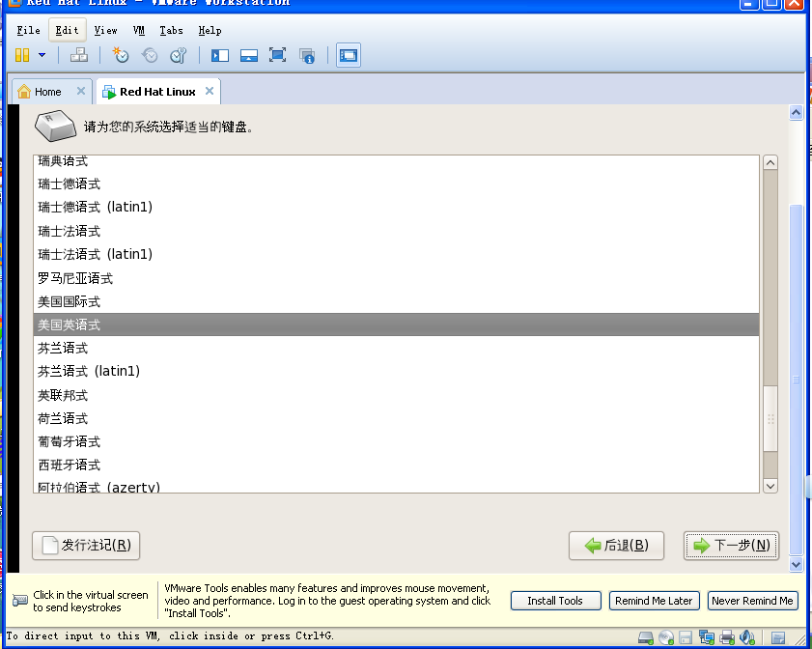Image resolution: width=812 pixels, height=649 pixels.
Task: Open the VM menu
Action: (139, 30)
